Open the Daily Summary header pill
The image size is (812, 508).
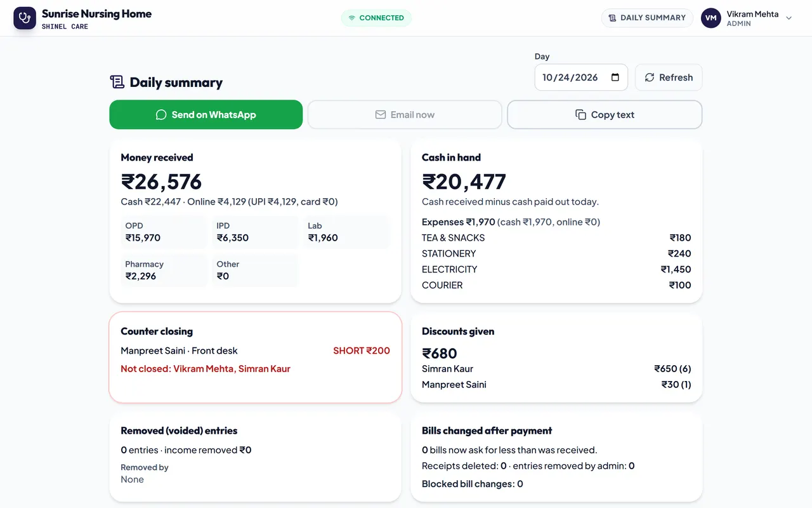pos(646,18)
